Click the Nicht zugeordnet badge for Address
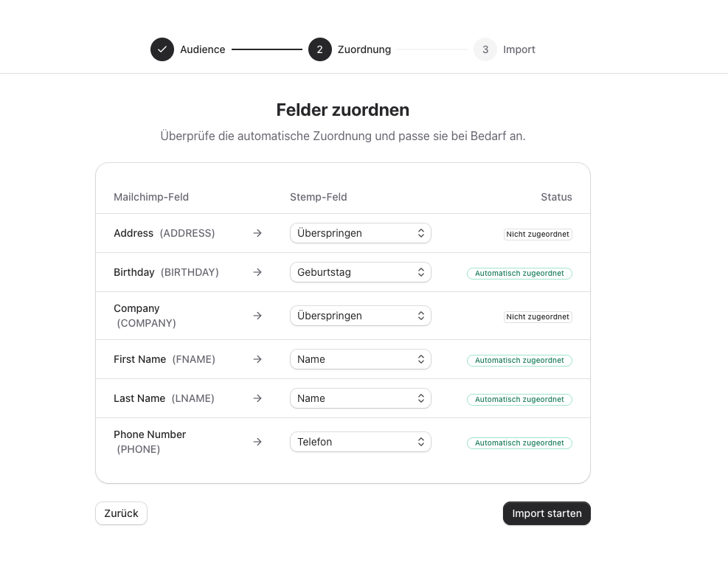 (538, 234)
